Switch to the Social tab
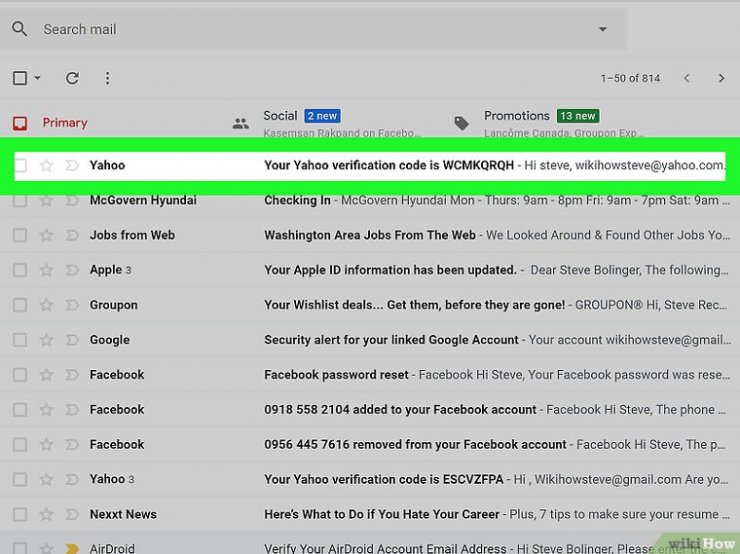740x554 pixels. (x=280, y=116)
